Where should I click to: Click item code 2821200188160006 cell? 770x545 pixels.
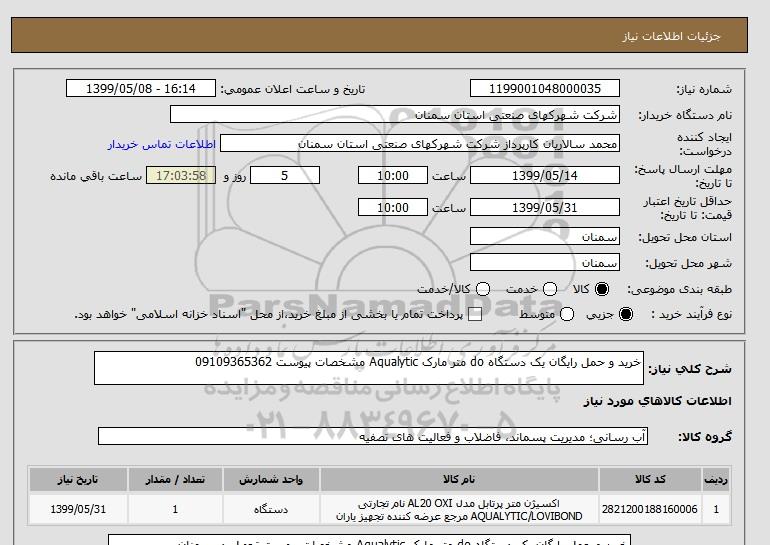click(650, 509)
